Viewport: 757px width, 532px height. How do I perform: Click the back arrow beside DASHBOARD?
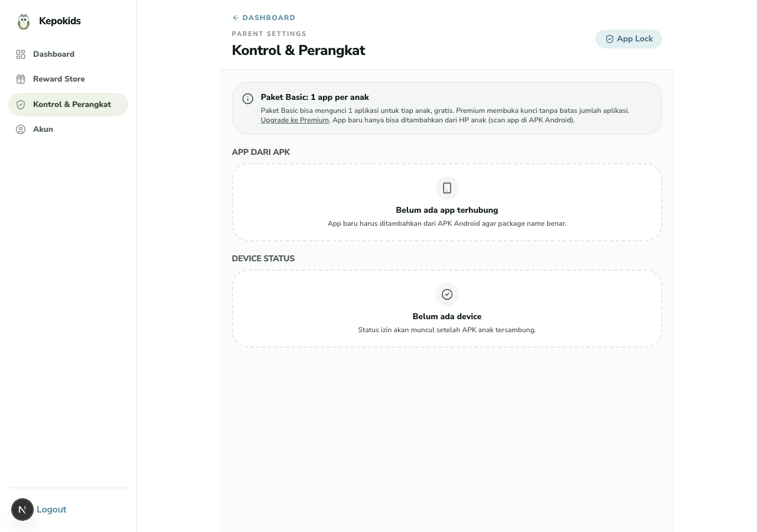(236, 18)
